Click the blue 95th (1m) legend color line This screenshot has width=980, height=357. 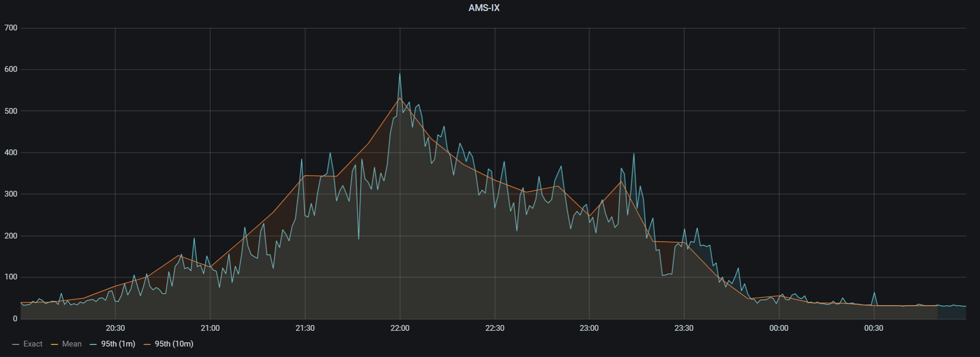point(93,344)
